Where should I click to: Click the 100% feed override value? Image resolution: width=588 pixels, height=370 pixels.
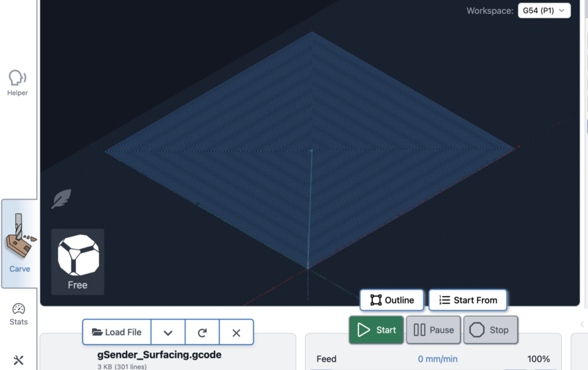click(x=538, y=359)
